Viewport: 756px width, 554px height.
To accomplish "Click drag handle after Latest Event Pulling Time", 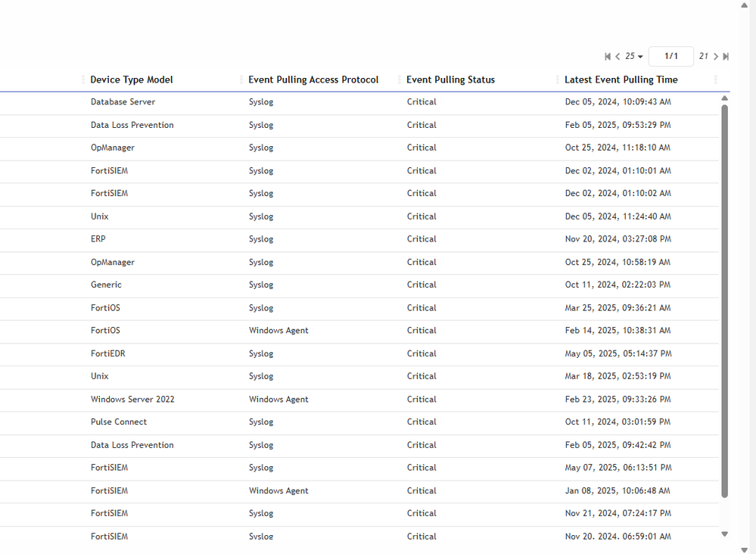I will tap(716, 80).
